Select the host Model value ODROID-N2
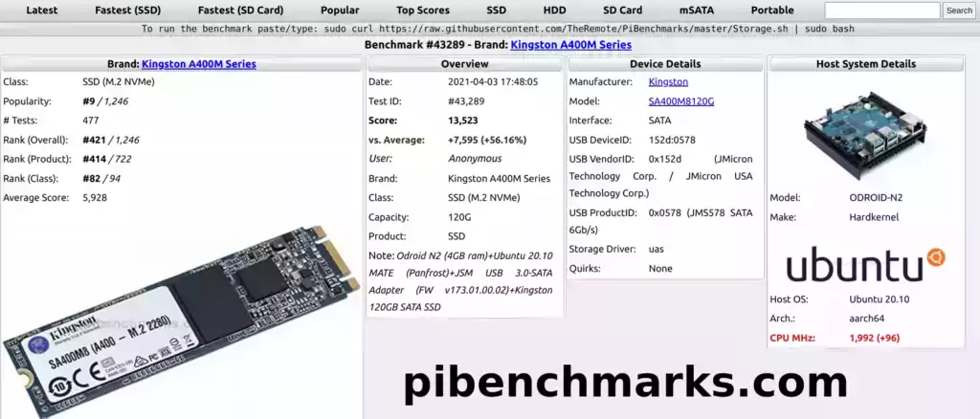Screen dimensions: 980x419 876,198
